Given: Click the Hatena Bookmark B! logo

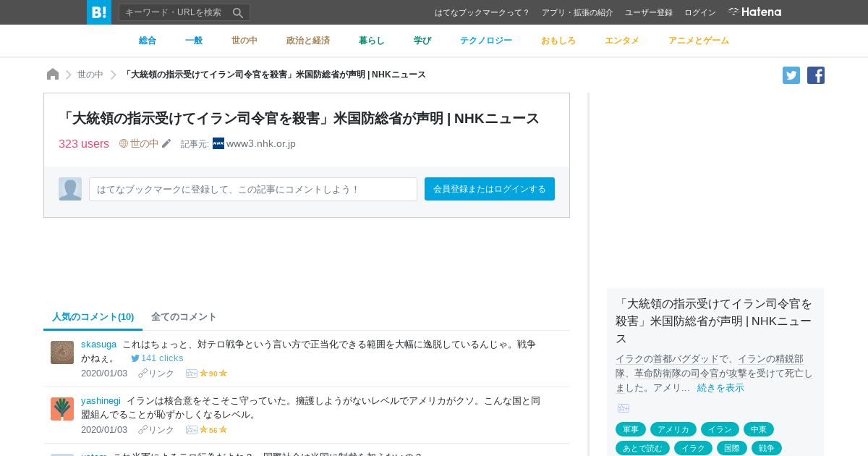Looking at the screenshot, I should (x=99, y=12).
